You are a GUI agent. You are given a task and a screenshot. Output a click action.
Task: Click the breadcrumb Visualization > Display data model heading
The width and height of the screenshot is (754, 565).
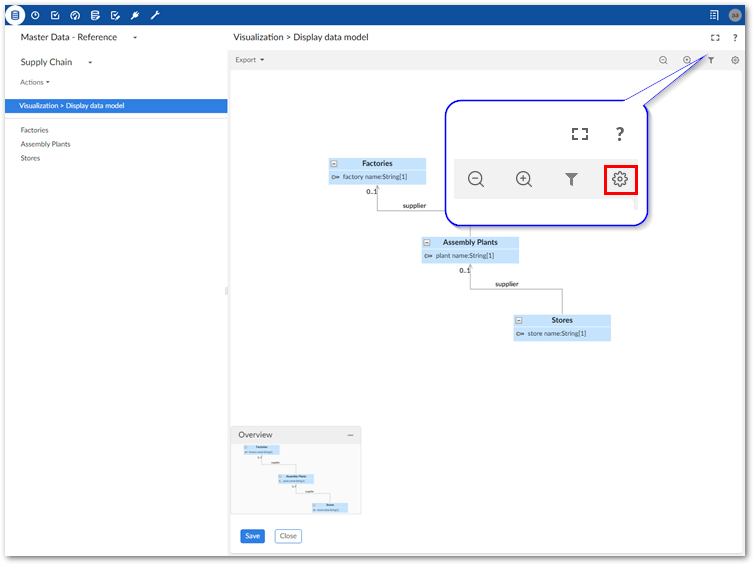[301, 38]
